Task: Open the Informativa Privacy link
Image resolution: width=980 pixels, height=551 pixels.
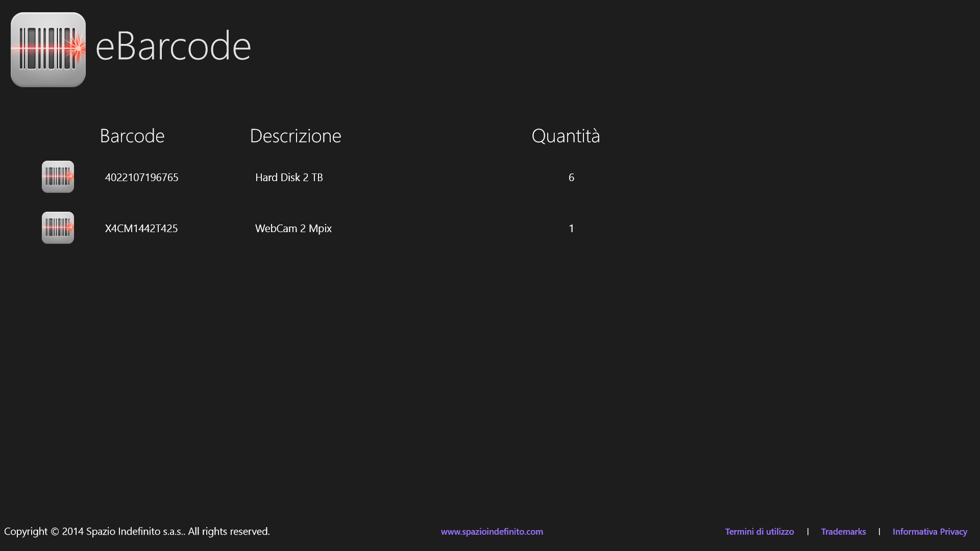Action: 929,532
